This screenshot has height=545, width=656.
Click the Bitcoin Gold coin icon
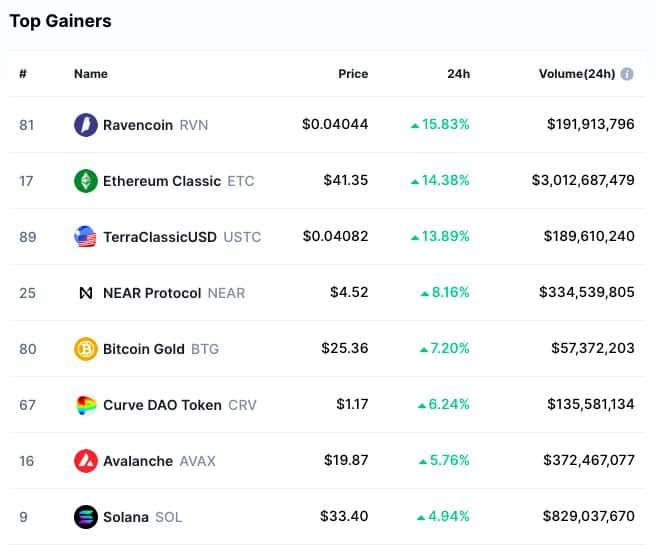(86, 349)
